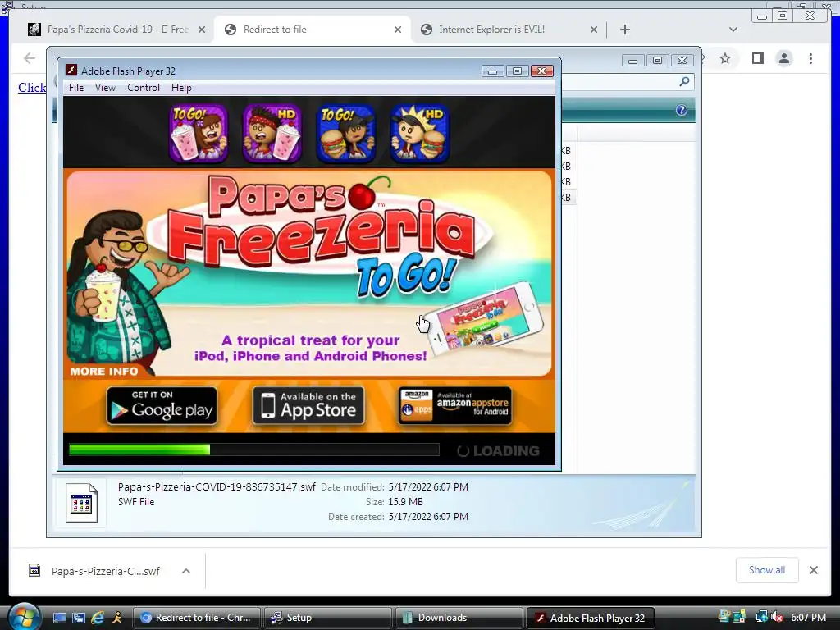Click the Papa's Freezeria To Go banner image
This screenshot has height=630, width=840.
click(309, 273)
